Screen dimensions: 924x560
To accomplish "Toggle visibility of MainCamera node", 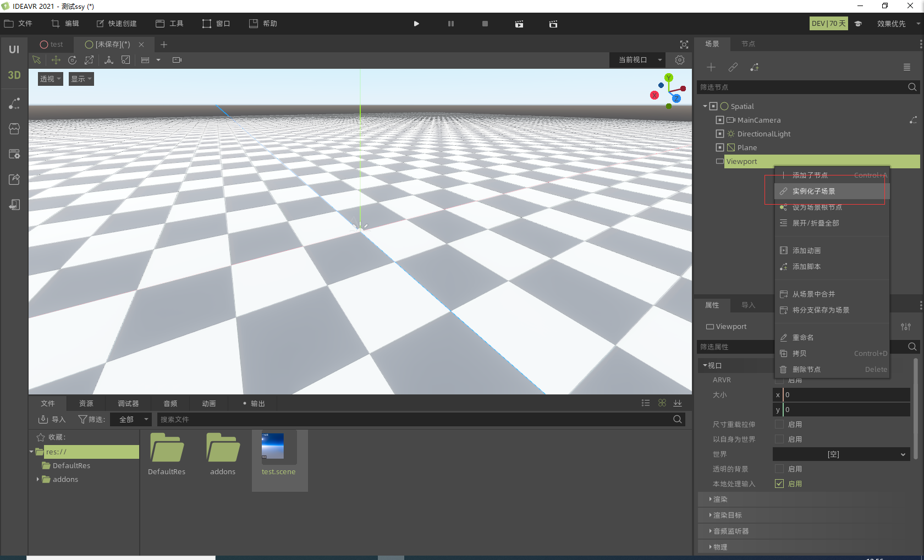I will tap(720, 120).
